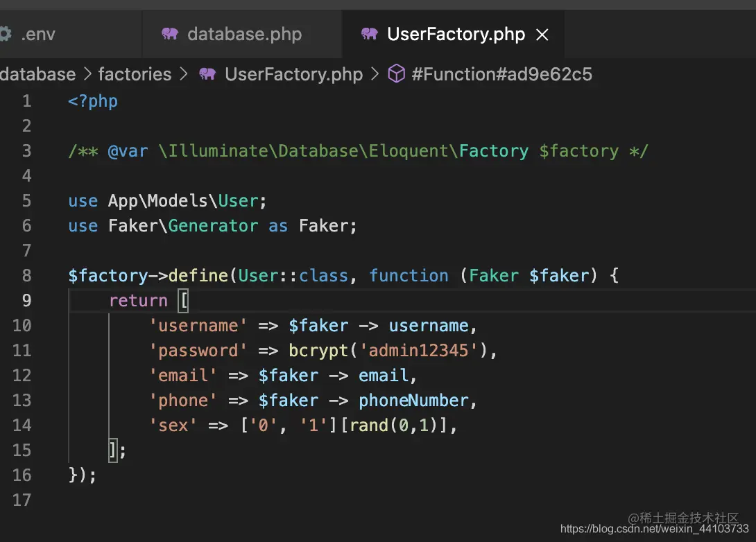
Task: Click line number 1 in gutter
Action: pos(27,101)
